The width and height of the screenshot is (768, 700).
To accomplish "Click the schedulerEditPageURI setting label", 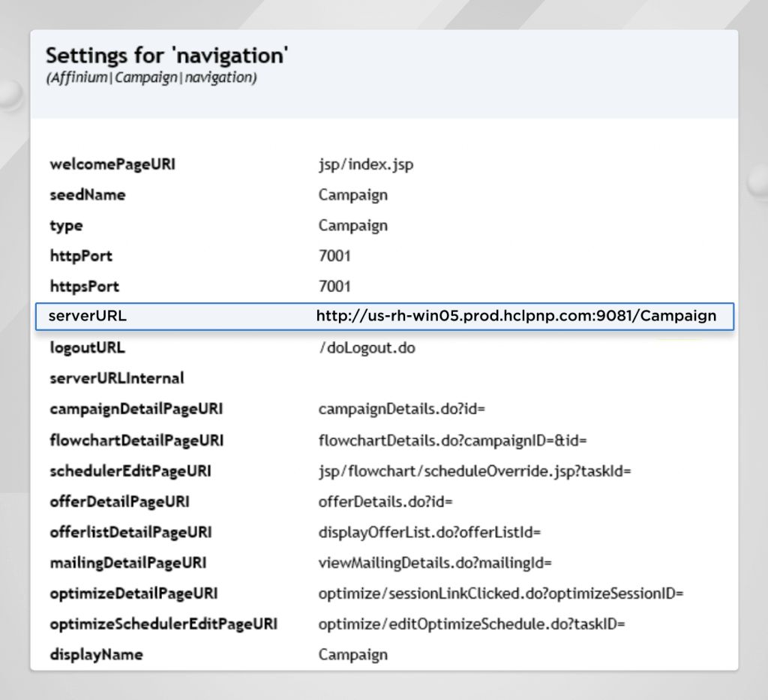I will coord(130,471).
